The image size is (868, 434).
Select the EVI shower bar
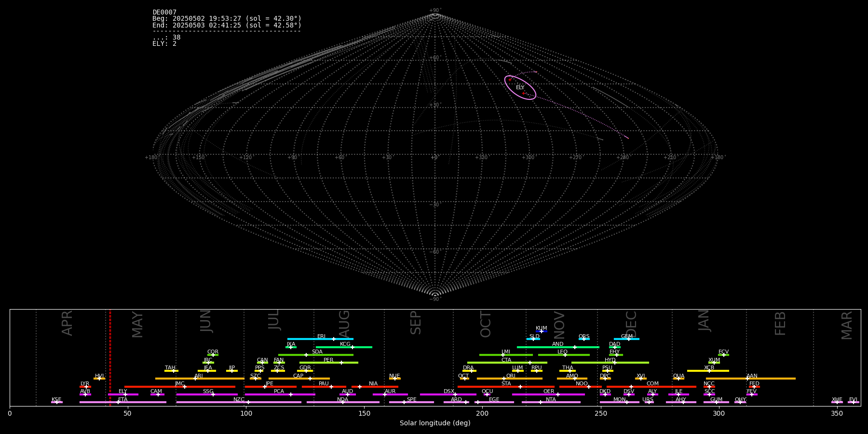pos(854,402)
